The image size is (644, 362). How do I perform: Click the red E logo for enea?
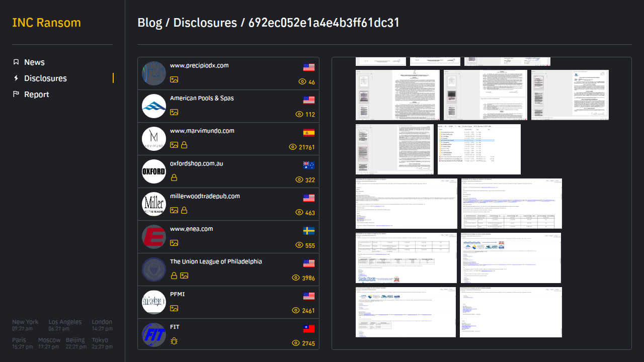(154, 237)
